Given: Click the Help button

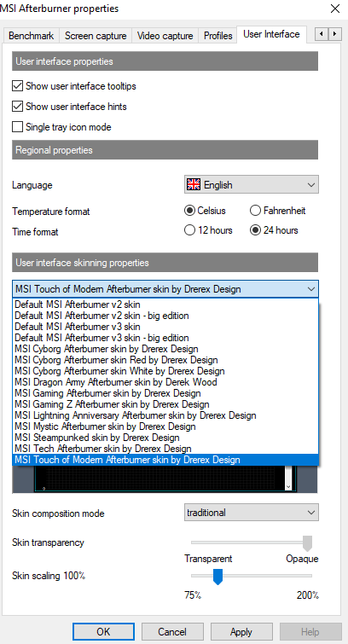Looking at the screenshot, I should coord(310,632).
